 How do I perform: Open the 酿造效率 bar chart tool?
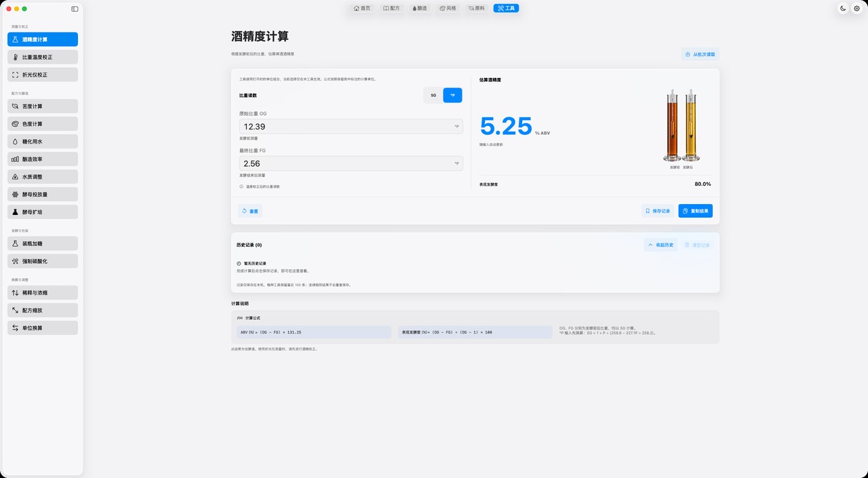43,159
